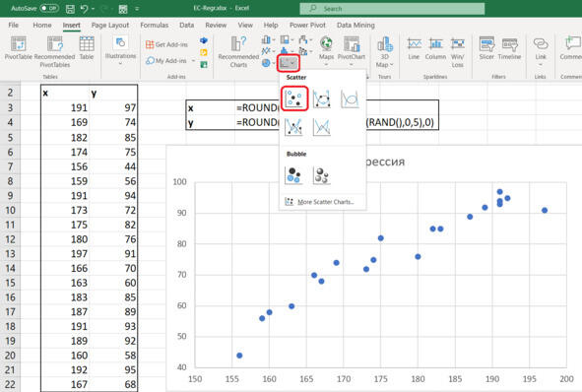Select the 3-D Bubble chart icon
Image resolution: width=582 pixels, height=392 pixels.
[321, 175]
